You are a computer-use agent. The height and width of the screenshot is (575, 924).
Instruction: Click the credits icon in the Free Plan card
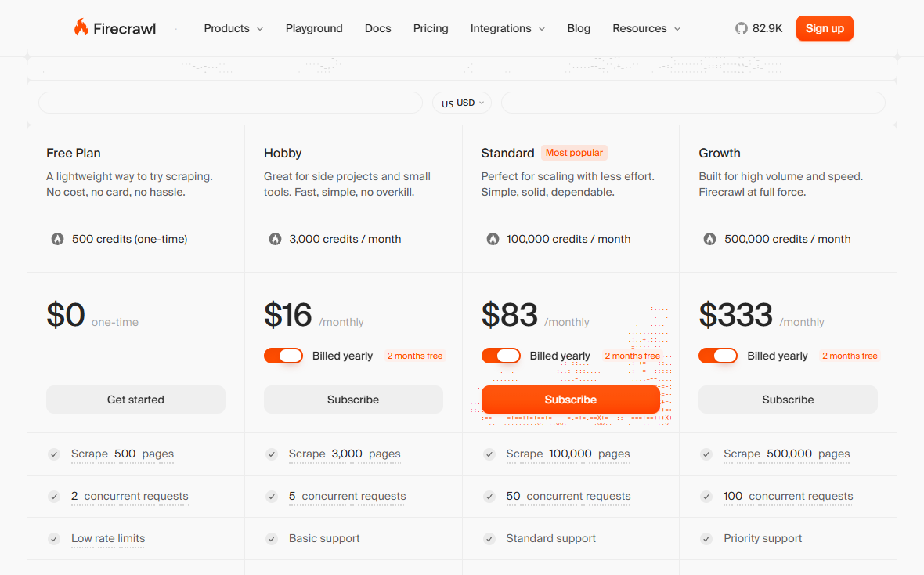coord(56,239)
